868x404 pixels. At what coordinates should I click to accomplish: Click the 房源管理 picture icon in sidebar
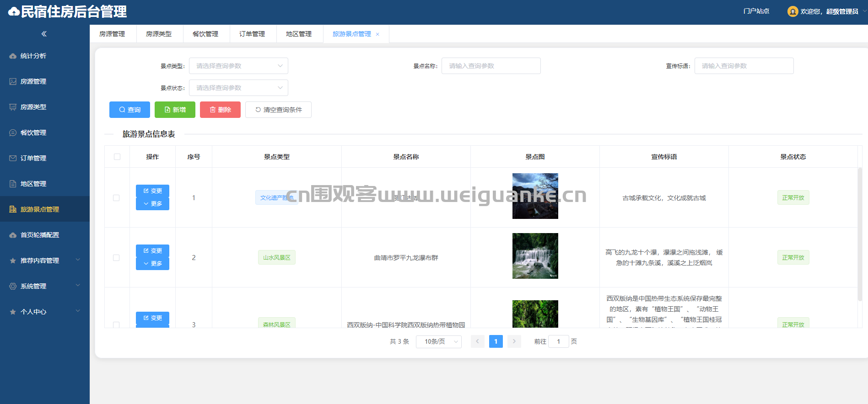(13, 81)
